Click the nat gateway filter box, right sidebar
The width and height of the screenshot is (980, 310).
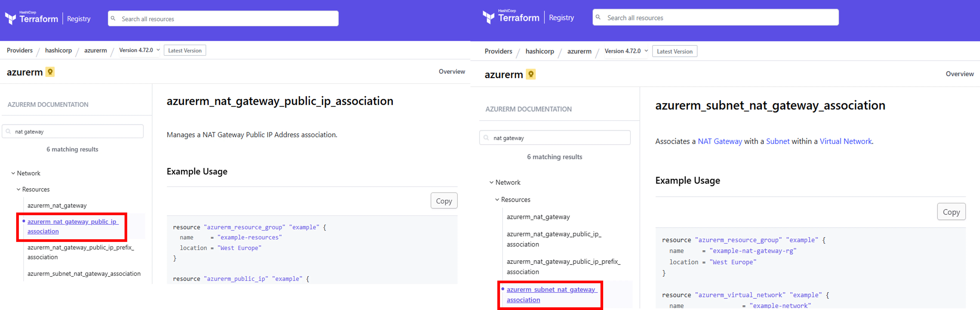(x=555, y=138)
